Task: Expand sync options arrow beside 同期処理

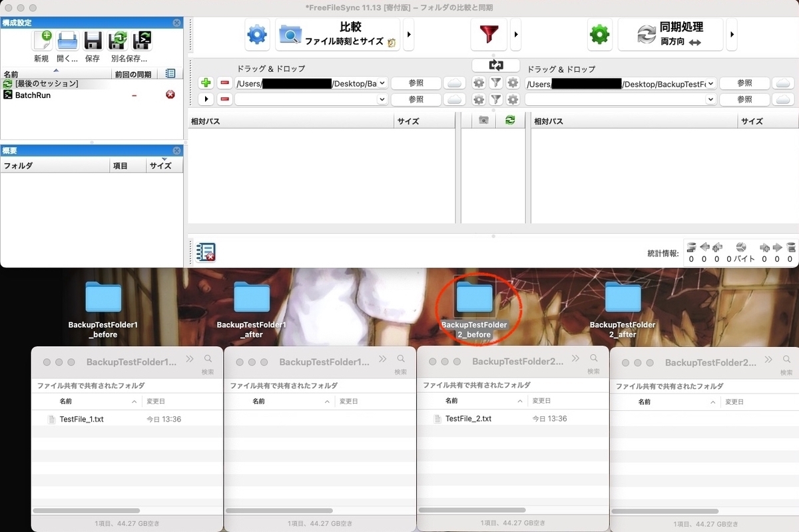Action: click(732, 35)
